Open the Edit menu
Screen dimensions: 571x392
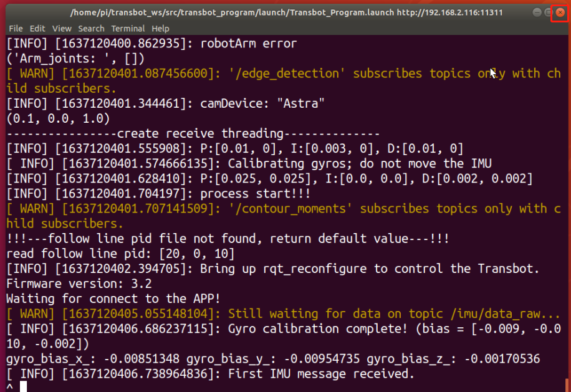click(37, 29)
